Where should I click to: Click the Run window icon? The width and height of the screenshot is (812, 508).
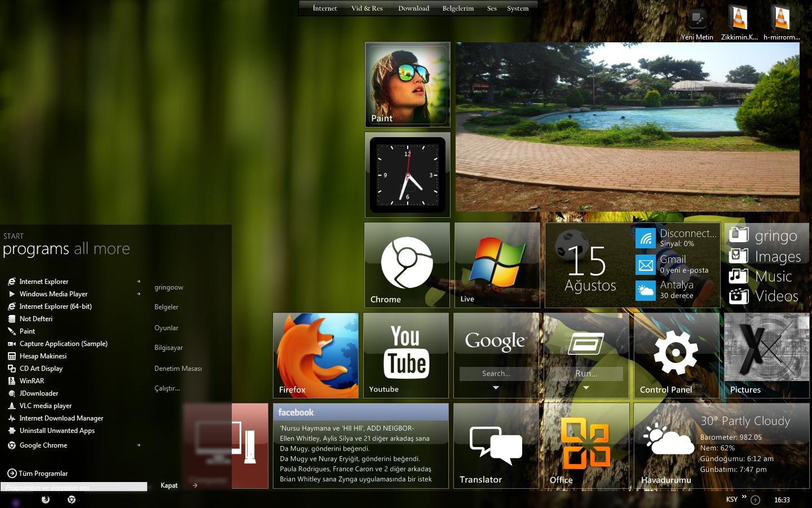coord(586,343)
